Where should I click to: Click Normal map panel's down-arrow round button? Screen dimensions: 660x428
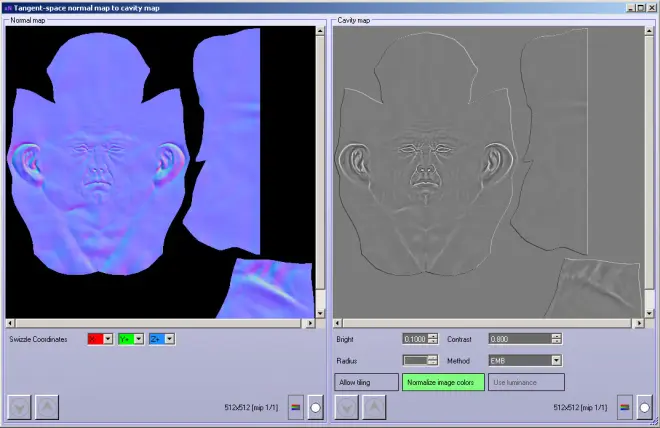[19, 407]
